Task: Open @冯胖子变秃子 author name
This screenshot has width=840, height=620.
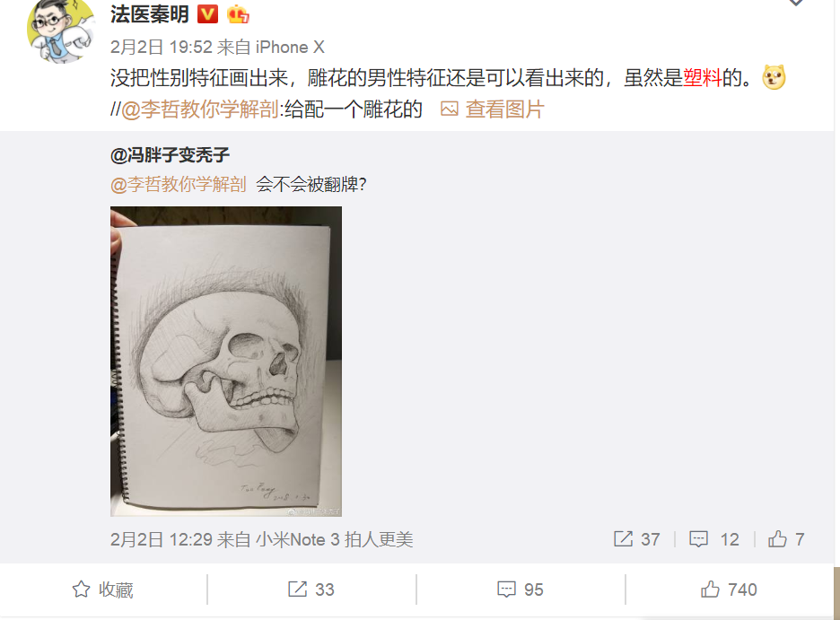Action: pos(170,155)
